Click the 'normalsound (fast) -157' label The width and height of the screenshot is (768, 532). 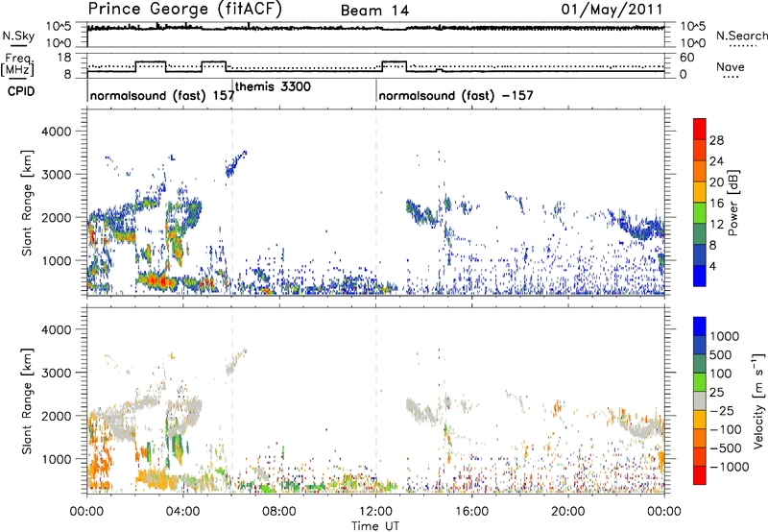pos(456,95)
